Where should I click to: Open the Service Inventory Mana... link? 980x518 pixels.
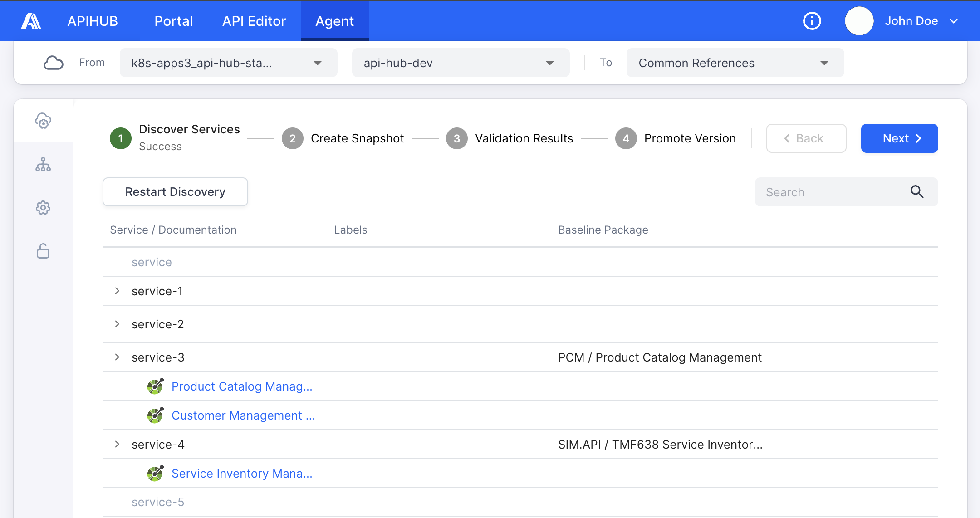click(242, 474)
